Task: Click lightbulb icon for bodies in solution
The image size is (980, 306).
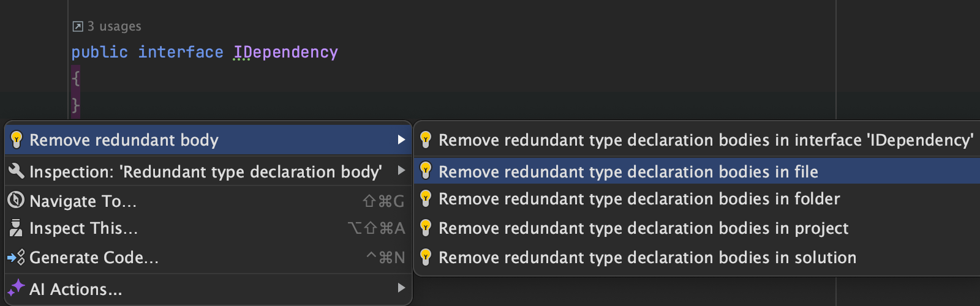Action: click(x=426, y=257)
